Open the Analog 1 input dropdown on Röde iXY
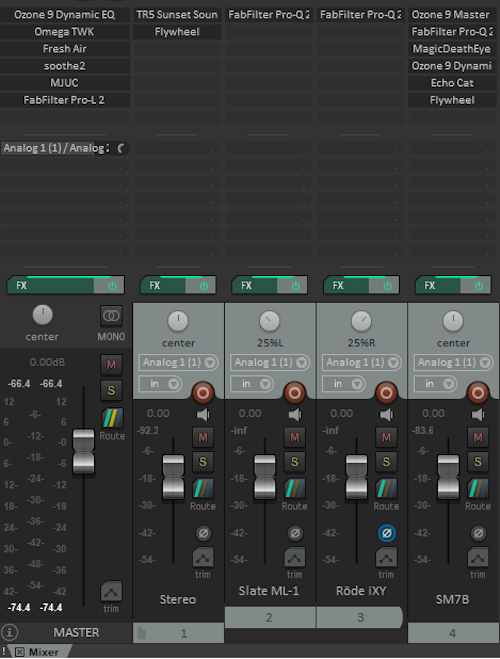 362,362
